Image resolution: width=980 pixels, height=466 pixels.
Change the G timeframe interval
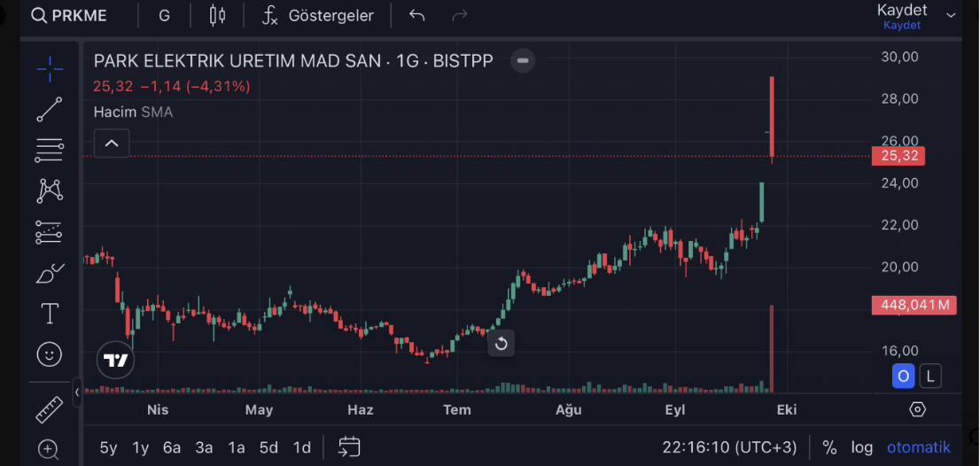point(165,16)
